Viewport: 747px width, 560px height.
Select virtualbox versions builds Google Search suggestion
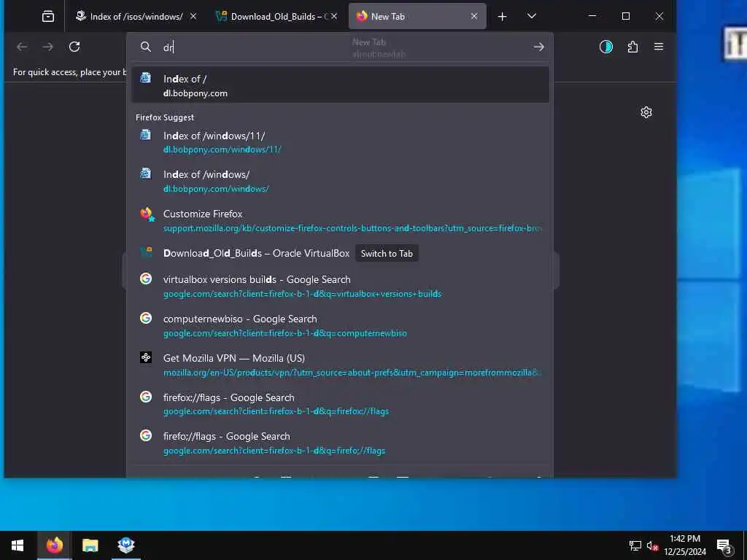340,286
